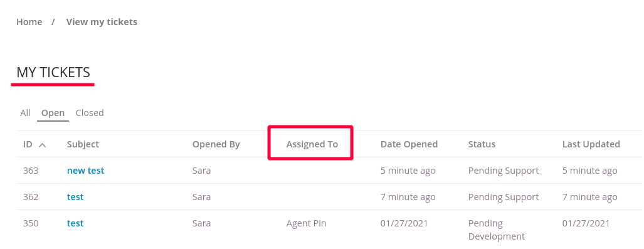This screenshot has width=644, height=249.
Task: Open the "new test" ticket link
Action: (86, 171)
